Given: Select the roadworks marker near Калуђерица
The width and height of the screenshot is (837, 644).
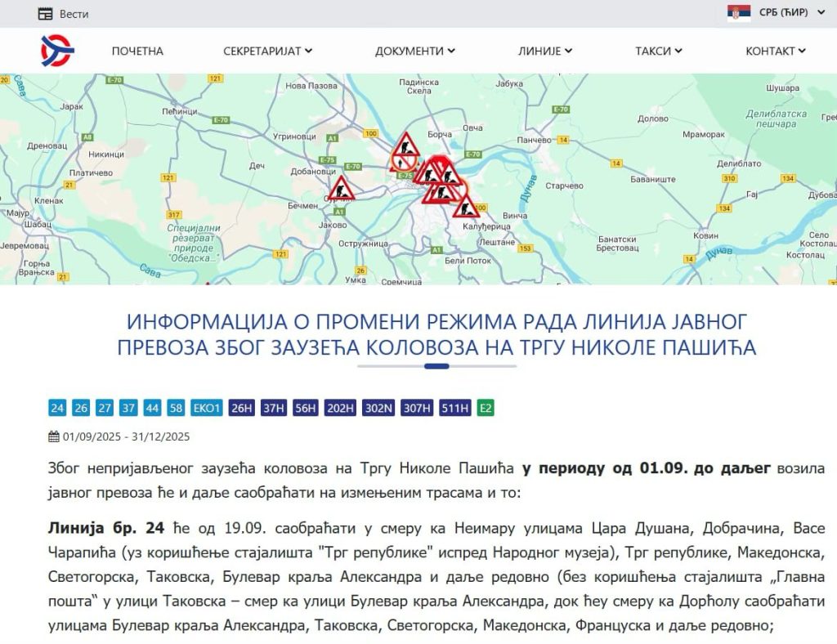Looking at the screenshot, I should click(465, 206).
